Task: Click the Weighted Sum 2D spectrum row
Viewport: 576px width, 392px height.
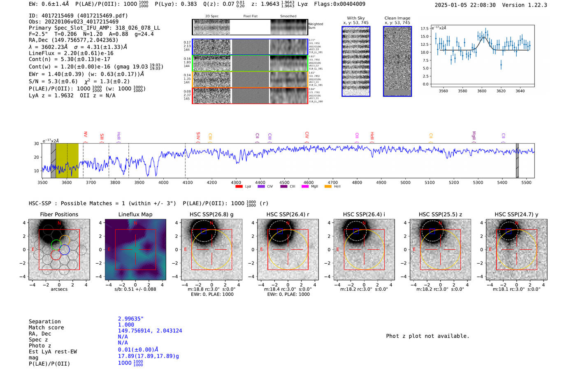Action: [x=250, y=27]
